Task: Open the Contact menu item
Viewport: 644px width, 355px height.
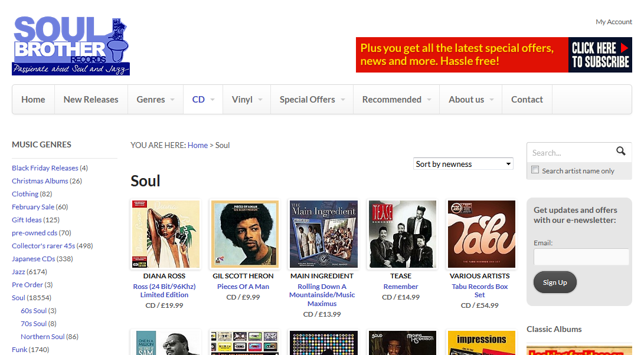Action: (x=527, y=100)
